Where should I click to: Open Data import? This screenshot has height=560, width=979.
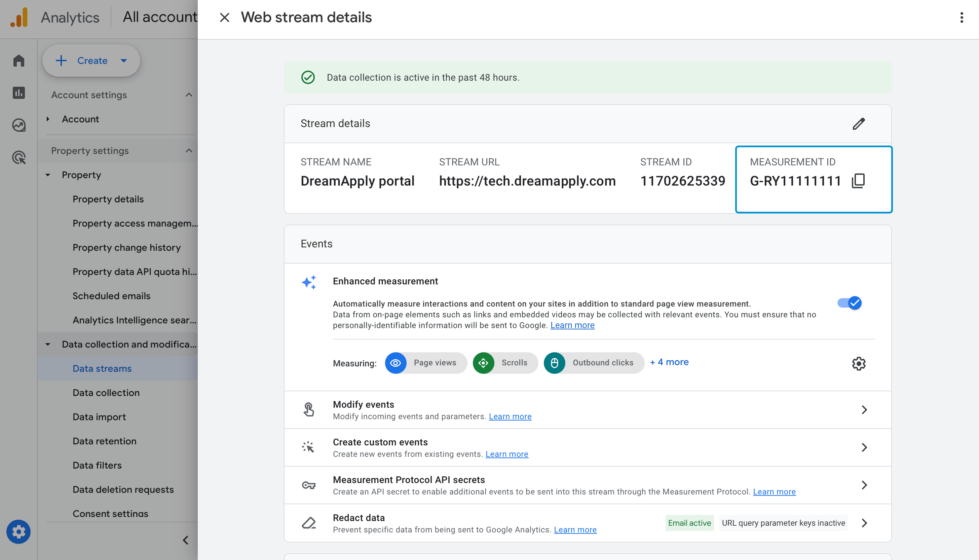coord(99,417)
